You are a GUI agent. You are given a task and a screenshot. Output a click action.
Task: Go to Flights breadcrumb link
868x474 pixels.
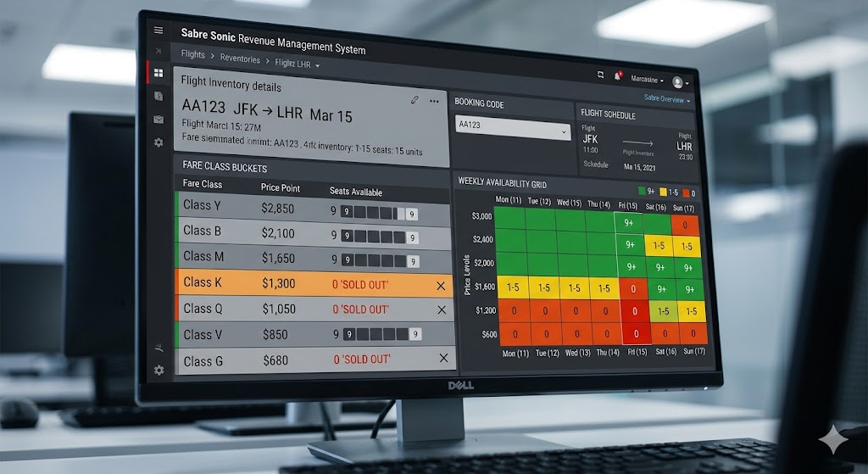pos(192,53)
